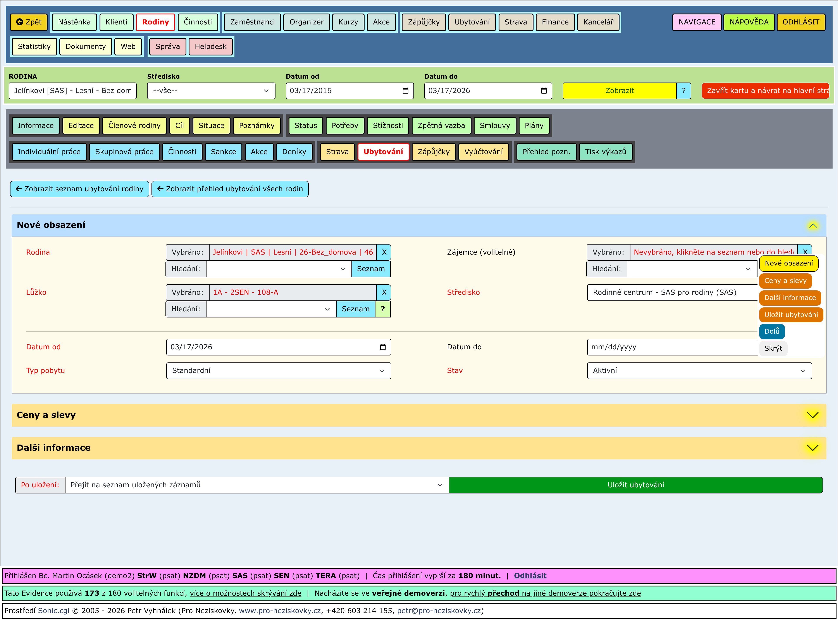This screenshot has height=631, width=840.
Task: Clear the selected Rodina with X
Action: pos(384,252)
